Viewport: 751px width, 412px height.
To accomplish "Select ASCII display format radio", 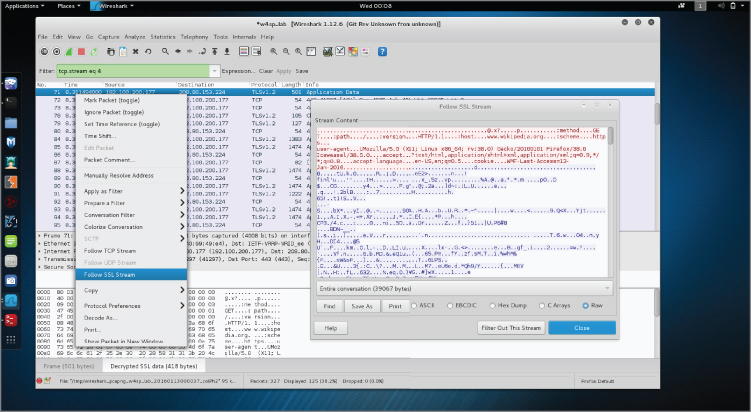I will coord(414,306).
